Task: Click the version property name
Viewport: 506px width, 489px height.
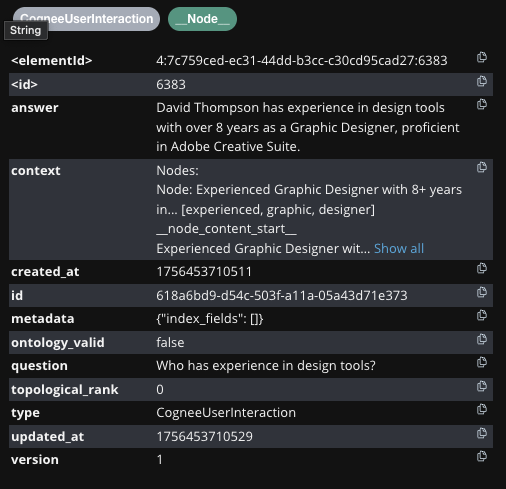Action: [35, 460]
